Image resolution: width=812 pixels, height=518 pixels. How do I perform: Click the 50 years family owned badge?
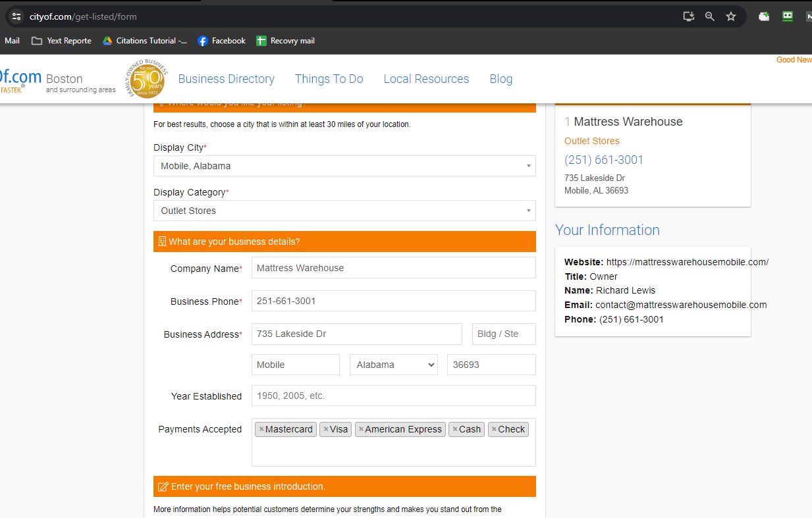coord(146,79)
